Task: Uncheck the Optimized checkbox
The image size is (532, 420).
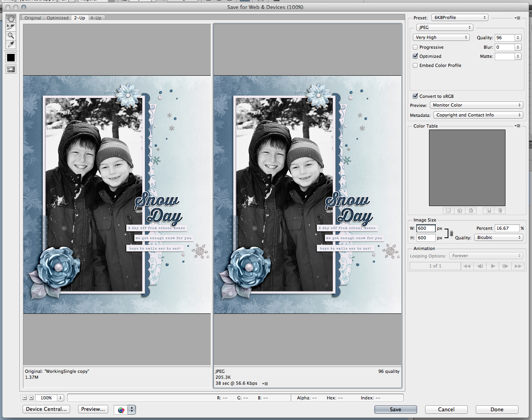Action: pos(415,56)
